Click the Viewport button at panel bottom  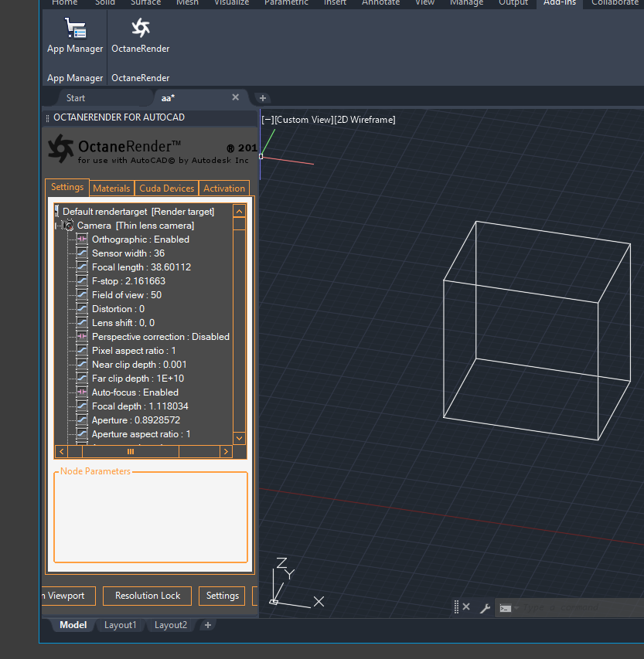pos(69,596)
